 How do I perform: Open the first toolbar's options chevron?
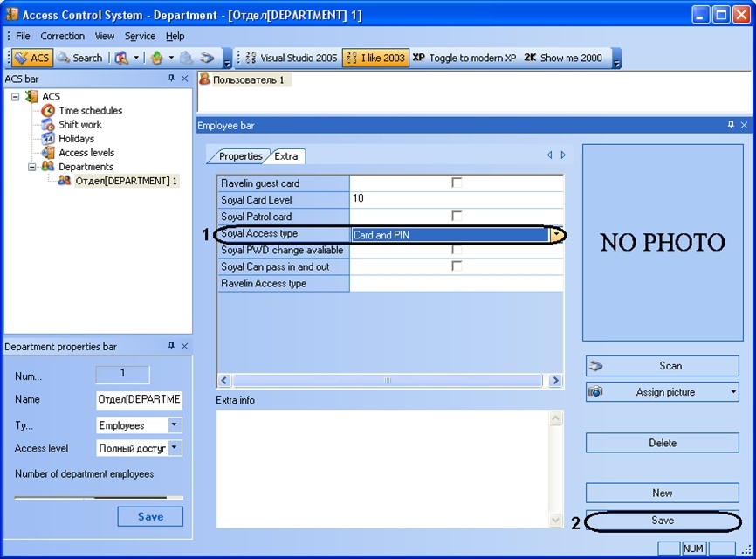coord(227,59)
